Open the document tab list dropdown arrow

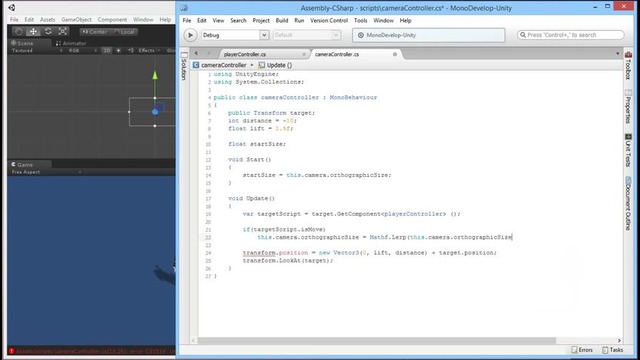click(618, 53)
